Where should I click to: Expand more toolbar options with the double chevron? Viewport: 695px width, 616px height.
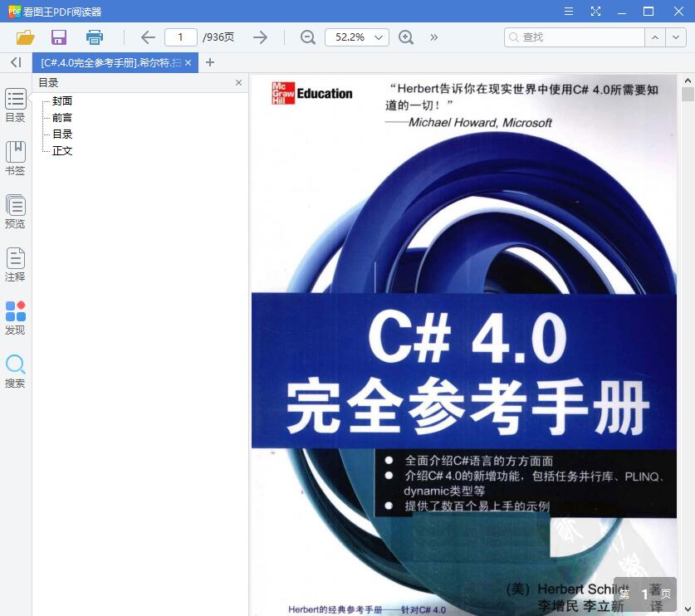coord(433,37)
